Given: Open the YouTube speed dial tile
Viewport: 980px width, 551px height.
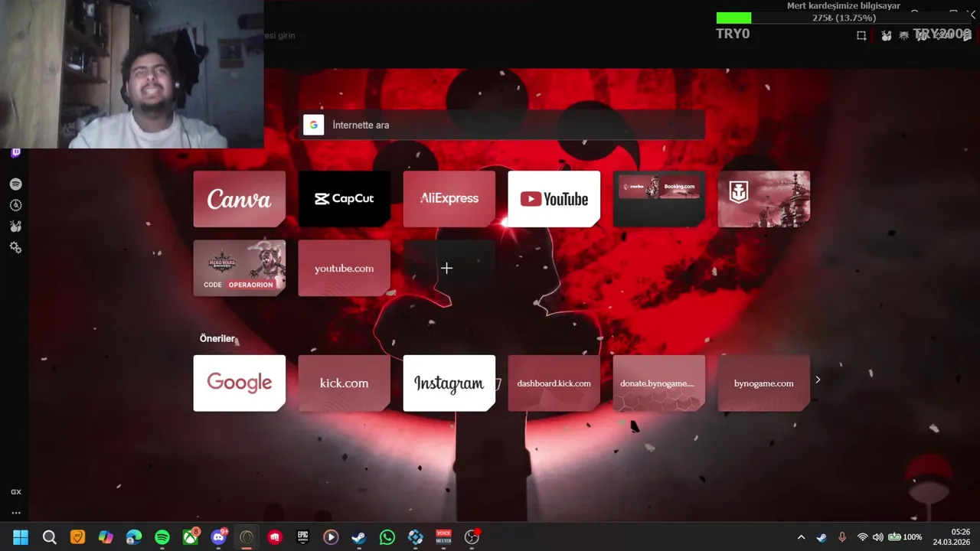Looking at the screenshot, I should click(554, 199).
